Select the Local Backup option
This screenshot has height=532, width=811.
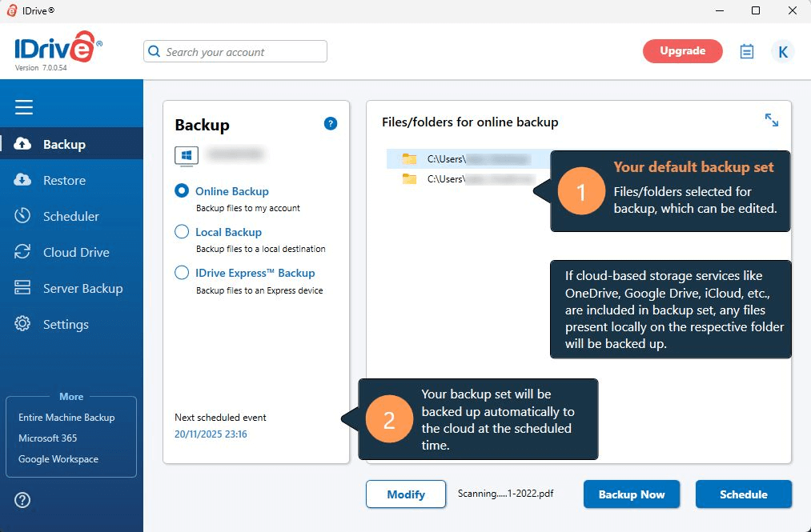(181, 232)
